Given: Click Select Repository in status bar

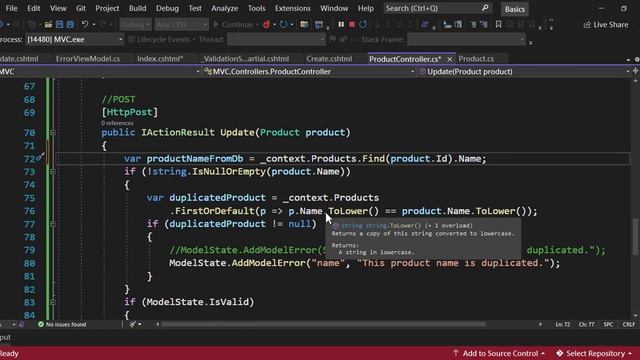Looking at the screenshot, I should tap(594, 353).
